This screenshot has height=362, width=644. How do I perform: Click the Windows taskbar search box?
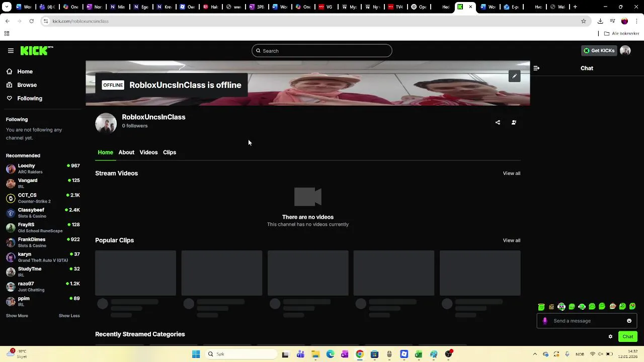click(241, 354)
